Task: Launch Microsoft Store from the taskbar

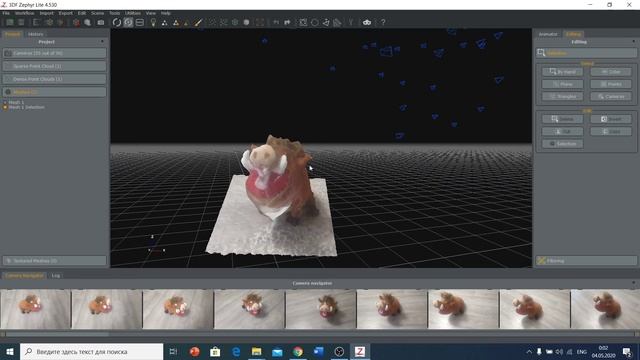Action: coord(215,351)
